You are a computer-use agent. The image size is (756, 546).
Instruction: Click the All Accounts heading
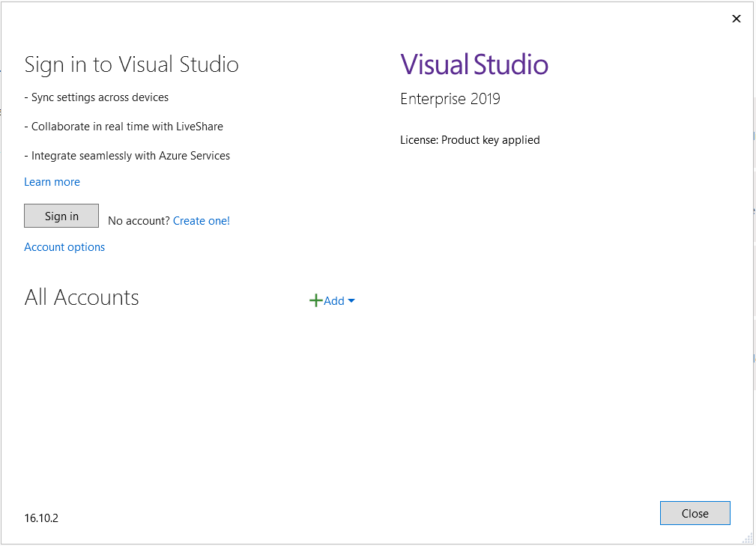click(x=82, y=297)
